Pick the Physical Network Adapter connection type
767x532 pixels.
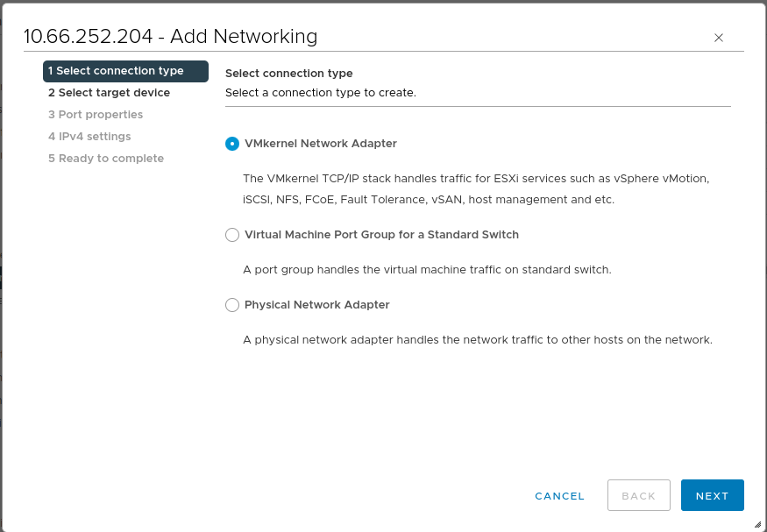(232, 305)
